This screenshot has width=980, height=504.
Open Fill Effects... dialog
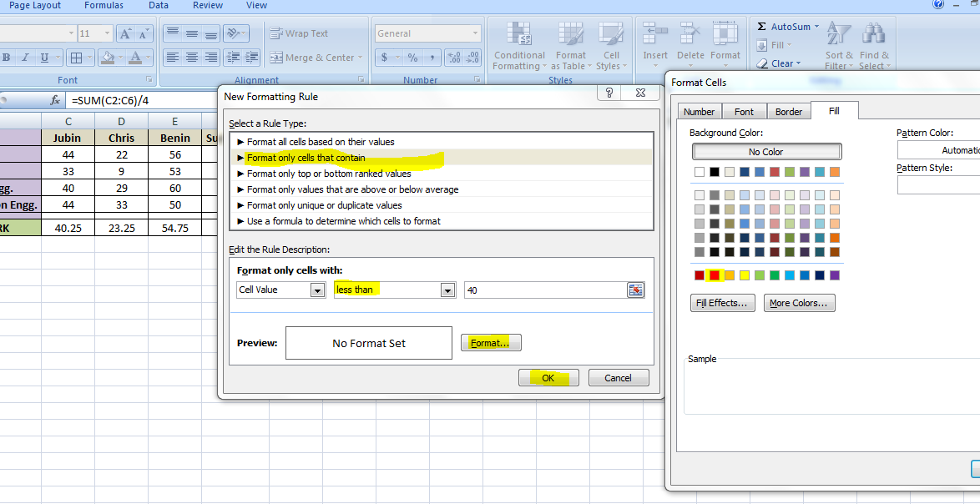(723, 303)
